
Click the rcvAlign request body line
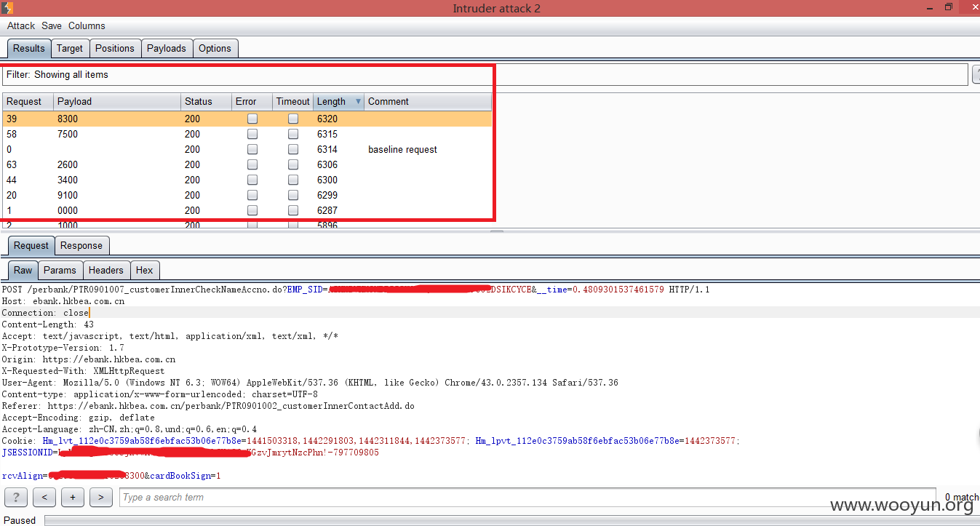click(111, 476)
